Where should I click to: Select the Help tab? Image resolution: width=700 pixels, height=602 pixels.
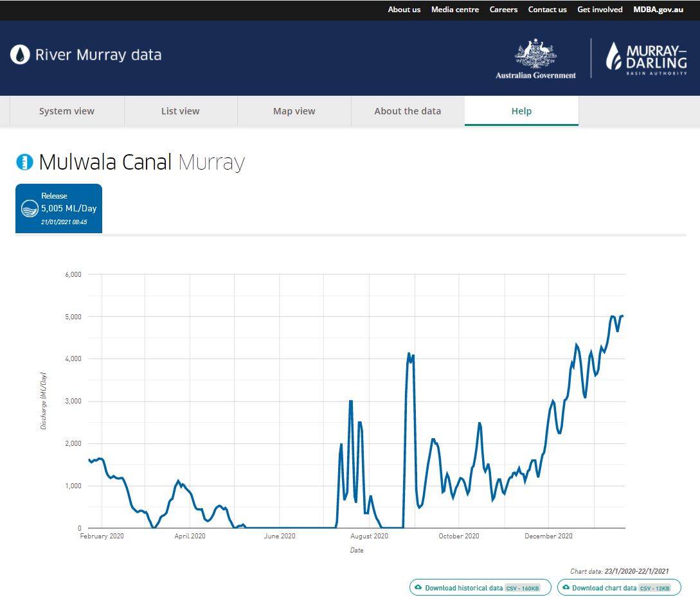tap(521, 111)
